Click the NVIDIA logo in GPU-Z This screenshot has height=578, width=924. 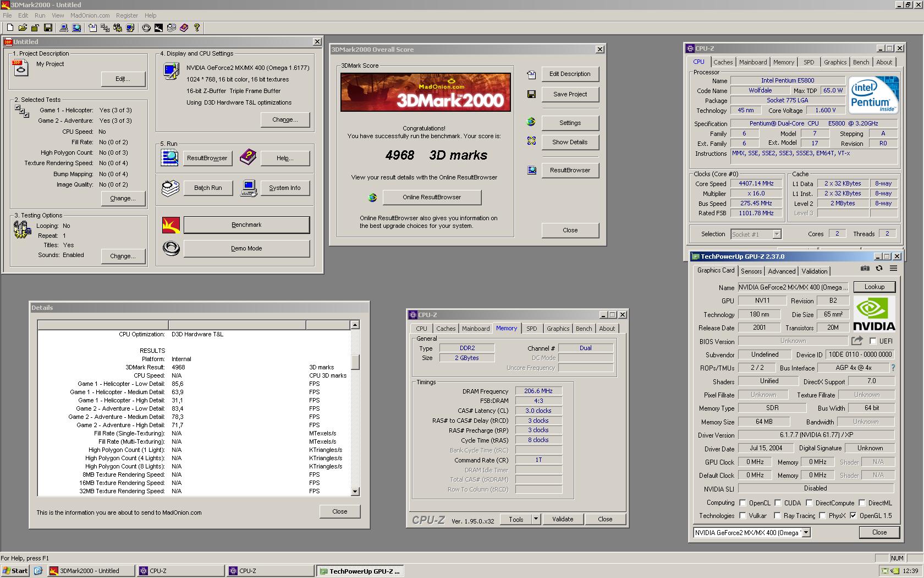click(874, 314)
